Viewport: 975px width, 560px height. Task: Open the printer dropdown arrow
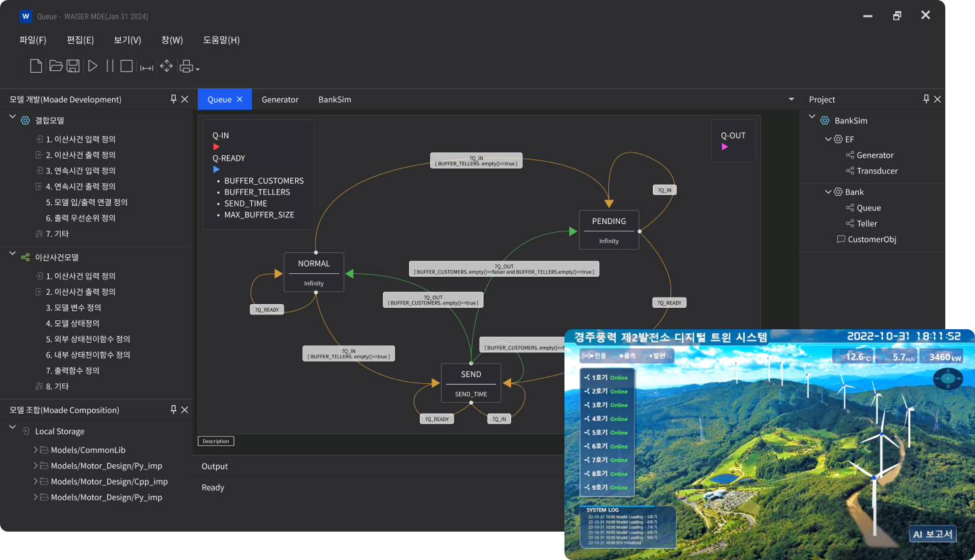pos(197,69)
